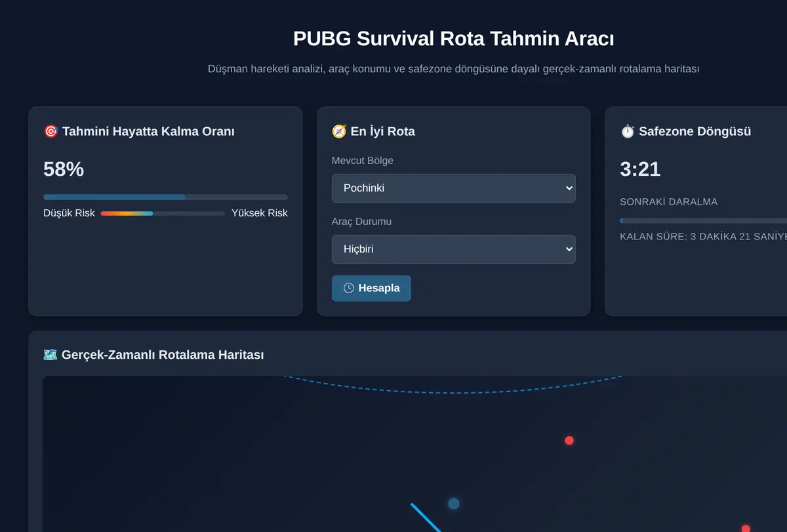Click the Safezone progress bar under SONRAKİ DARALMA
This screenshot has height=532, width=787.
click(x=703, y=220)
